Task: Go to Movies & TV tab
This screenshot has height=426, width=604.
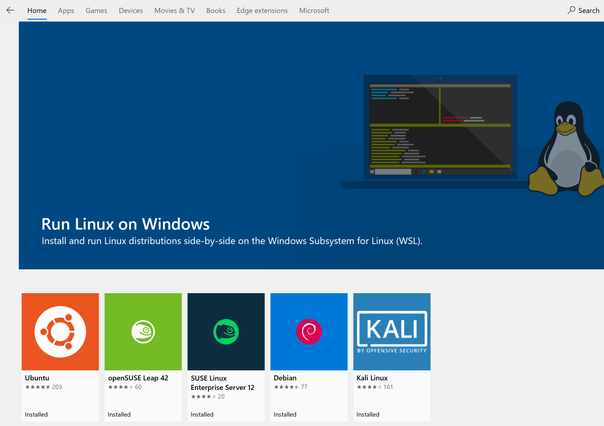Action: (x=174, y=11)
